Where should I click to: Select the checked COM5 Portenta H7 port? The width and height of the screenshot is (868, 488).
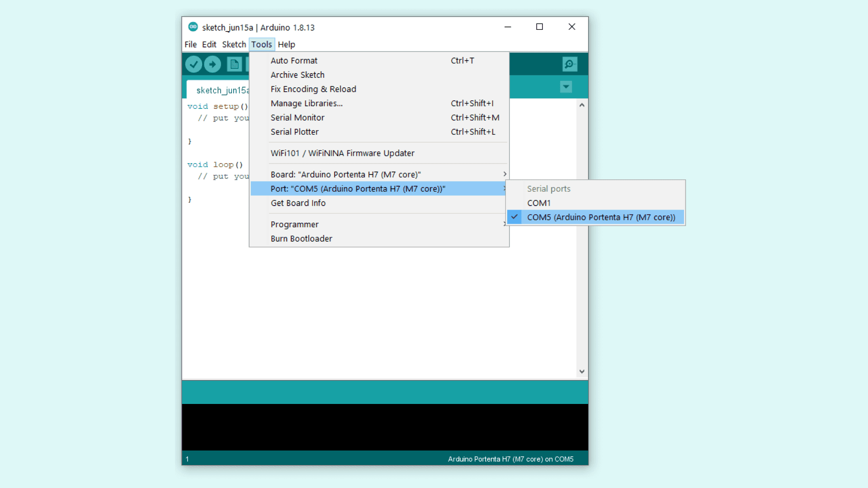click(600, 217)
